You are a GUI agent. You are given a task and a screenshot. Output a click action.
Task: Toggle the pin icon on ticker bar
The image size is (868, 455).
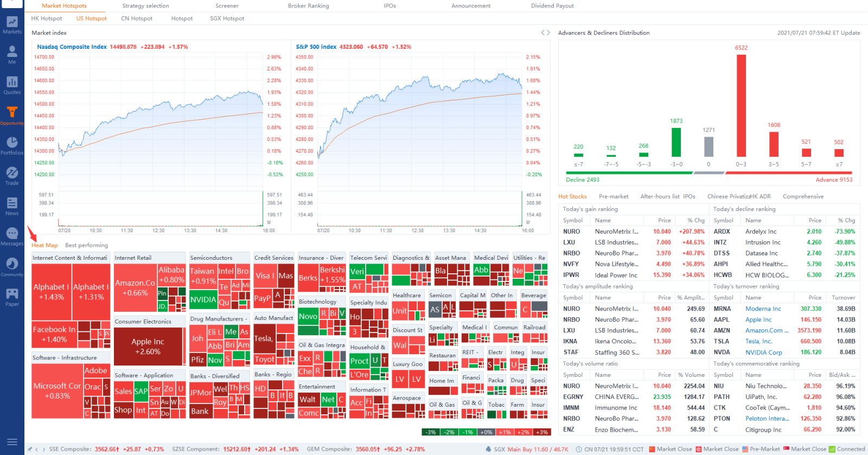coord(30,449)
